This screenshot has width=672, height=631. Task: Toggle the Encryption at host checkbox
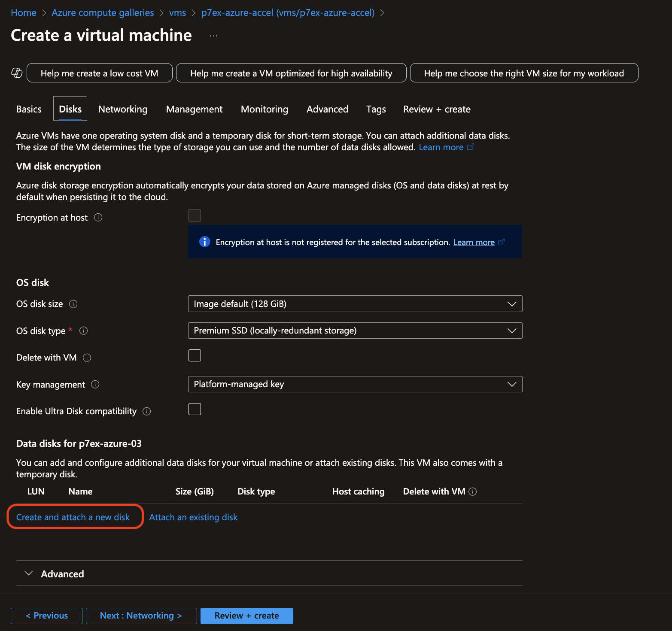195,215
